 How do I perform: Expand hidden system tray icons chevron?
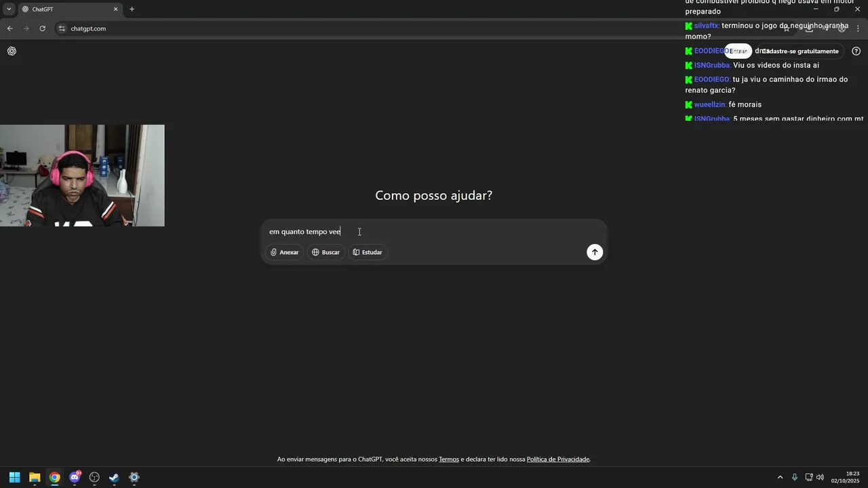point(780,477)
